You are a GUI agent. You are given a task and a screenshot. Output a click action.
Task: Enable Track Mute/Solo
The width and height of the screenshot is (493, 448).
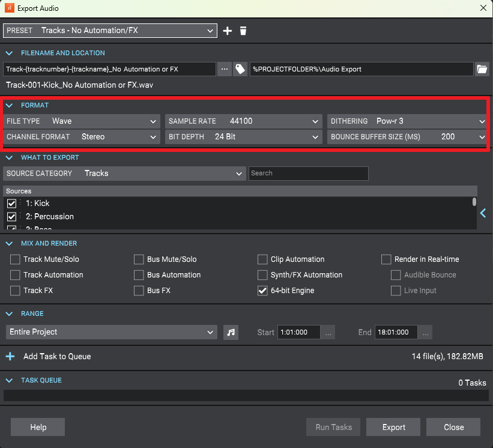coord(15,259)
